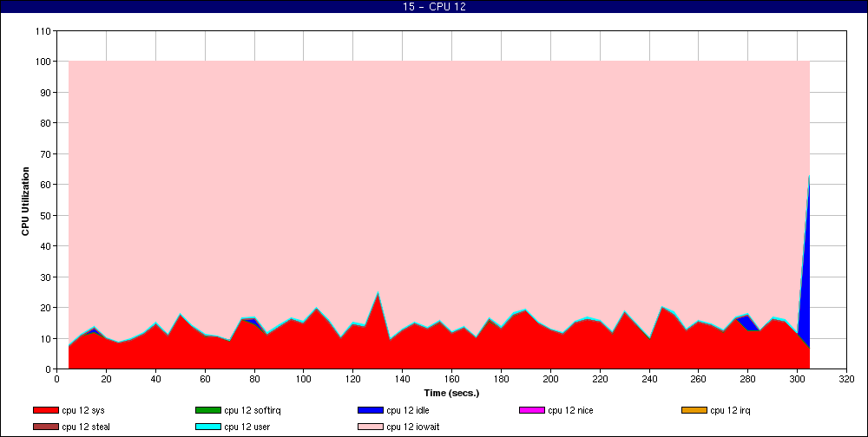Image resolution: width=868 pixels, height=437 pixels.
Task: Click the green cpu 12 softirq legend swatch
Action: [x=207, y=410]
